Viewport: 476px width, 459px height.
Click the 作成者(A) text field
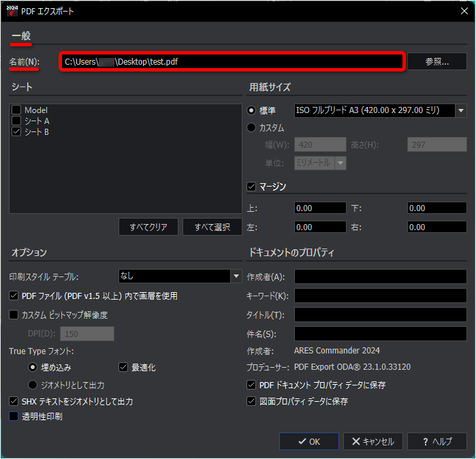click(x=381, y=276)
